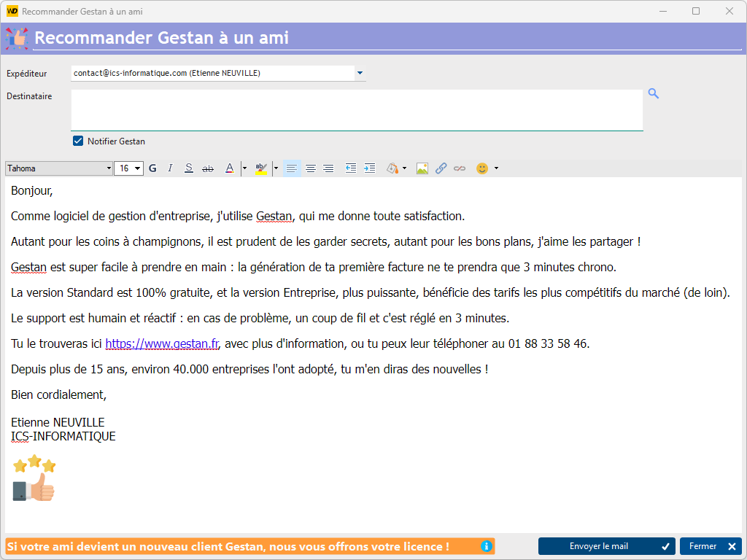Search recipients with the magnifier icon
This screenshot has height=560, width=747.
point(654,94)
